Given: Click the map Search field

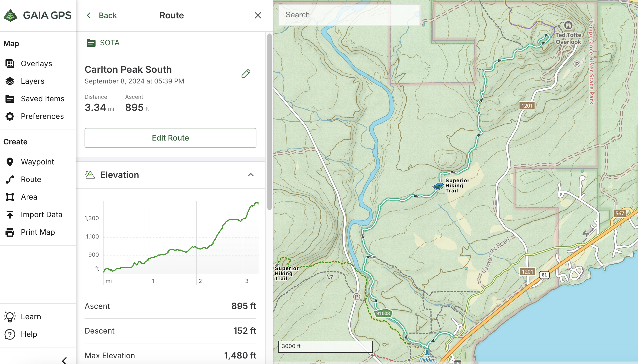Looking at the screenshot, I should (349, 15).
